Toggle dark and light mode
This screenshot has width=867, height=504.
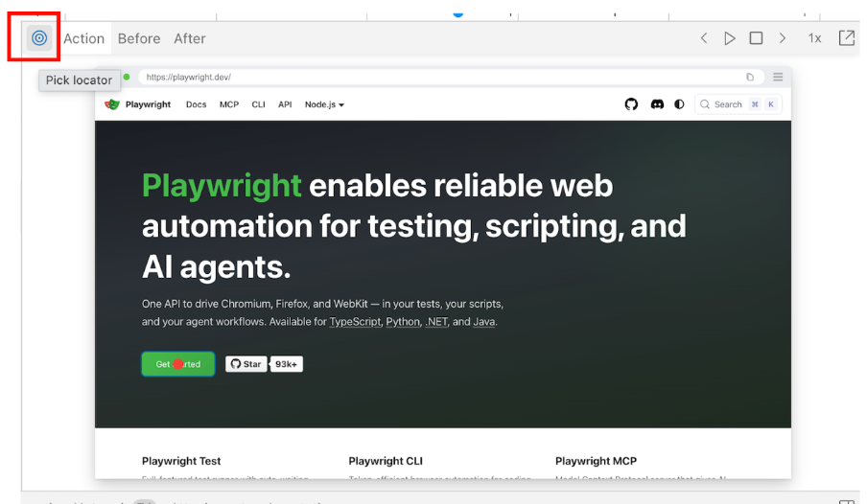680,103
